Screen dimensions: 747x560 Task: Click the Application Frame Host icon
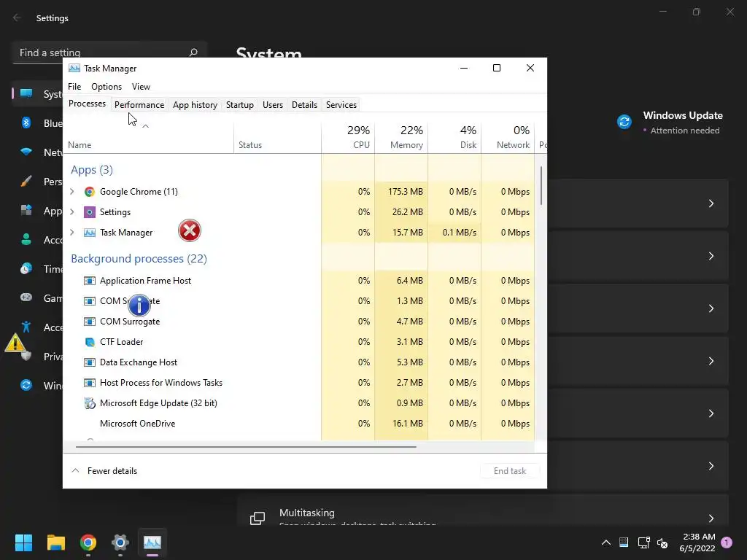(89, 281)
